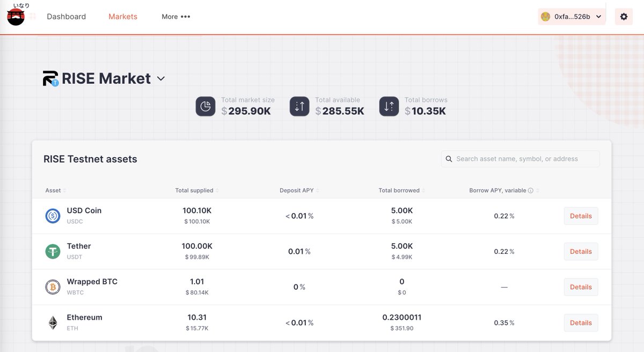Go to the Dashboard tab
The height and width of the screenshot is (352, 644).
67,17
